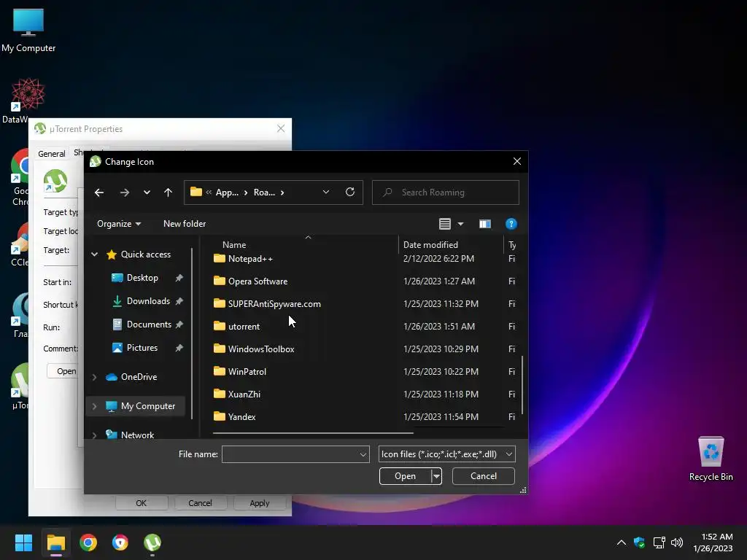Select the utorrent folder
747x560 pixels.
244,327
